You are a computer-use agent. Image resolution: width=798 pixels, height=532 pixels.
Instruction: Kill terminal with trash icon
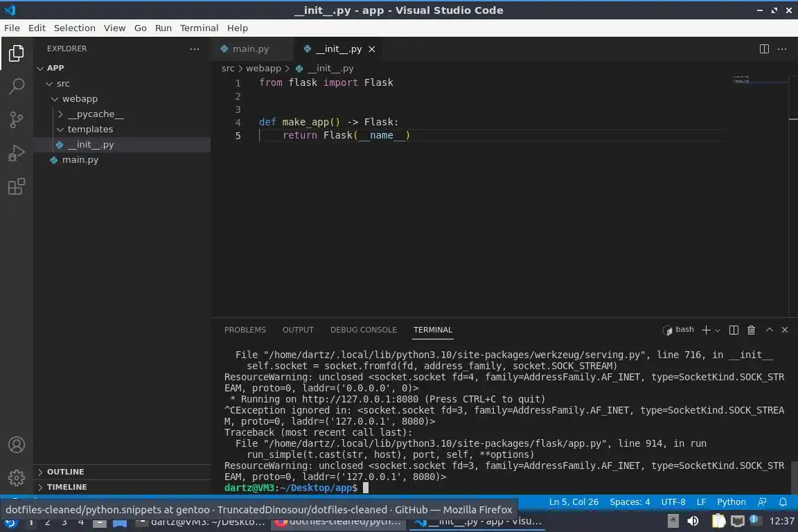[x=751, y=330]
